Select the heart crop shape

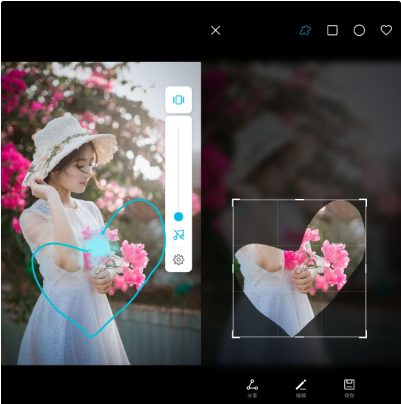coord(386,30)
